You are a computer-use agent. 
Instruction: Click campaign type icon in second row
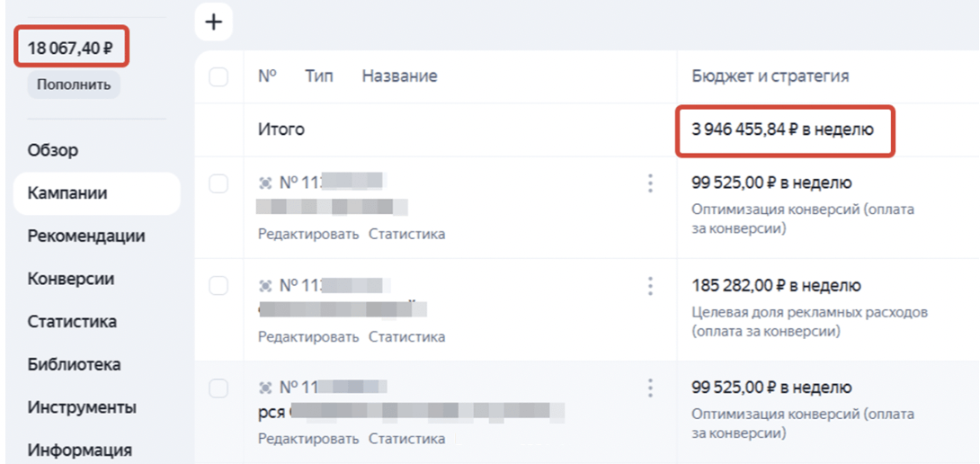265,285
